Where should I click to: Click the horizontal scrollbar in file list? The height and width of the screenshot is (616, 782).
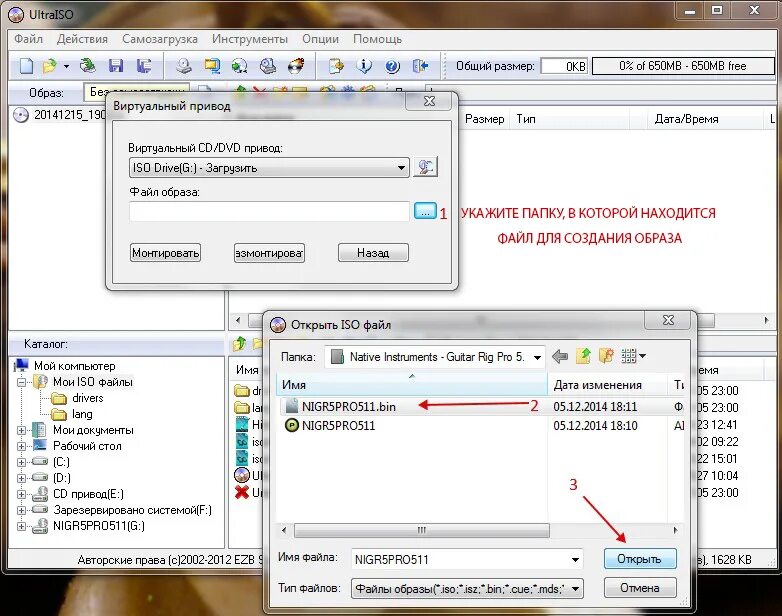pos(422,530)
